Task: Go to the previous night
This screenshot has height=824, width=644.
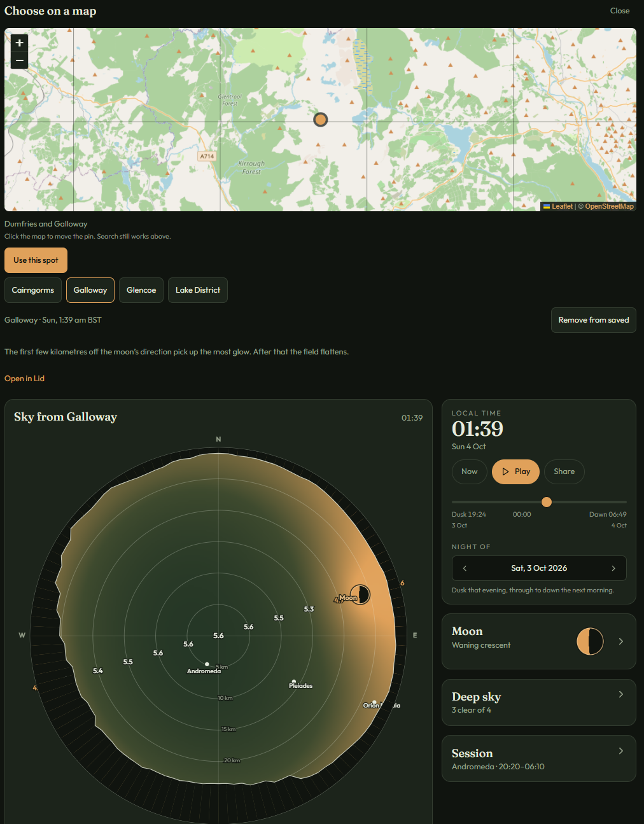Action: point(465,568)
